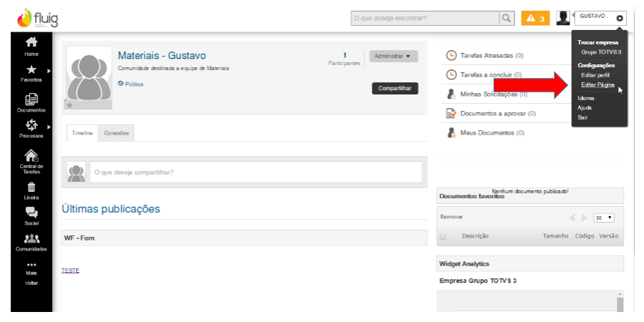
Task: Click the search magnifier icon
Action: click(x=506, y=18)
